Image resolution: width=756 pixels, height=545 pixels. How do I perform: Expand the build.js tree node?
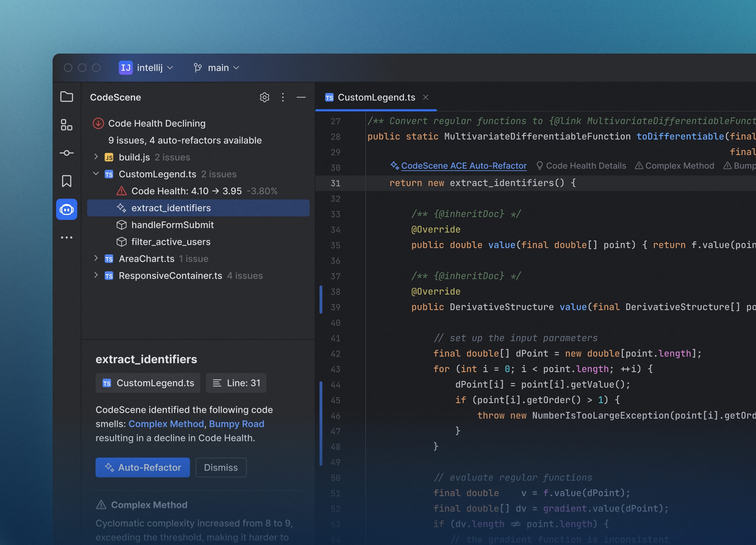[96, 157]
